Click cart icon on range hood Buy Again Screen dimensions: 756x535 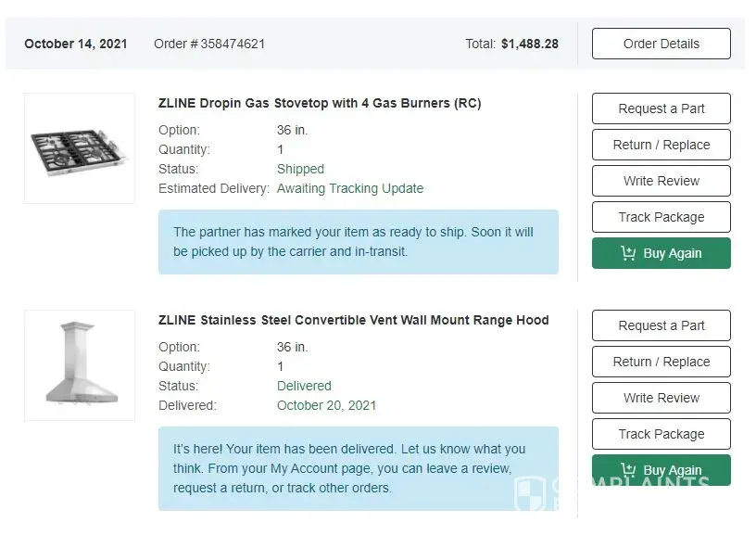[x=628, y=470]
